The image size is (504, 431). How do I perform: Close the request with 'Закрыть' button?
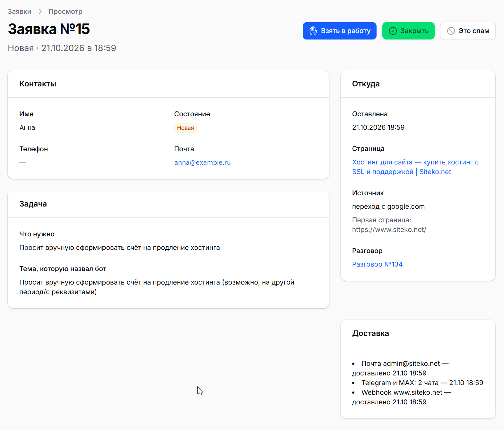(408, 31)
